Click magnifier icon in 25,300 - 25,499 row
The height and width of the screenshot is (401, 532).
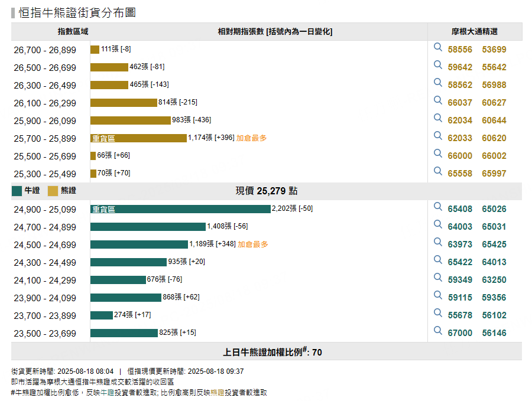point(438,171)
